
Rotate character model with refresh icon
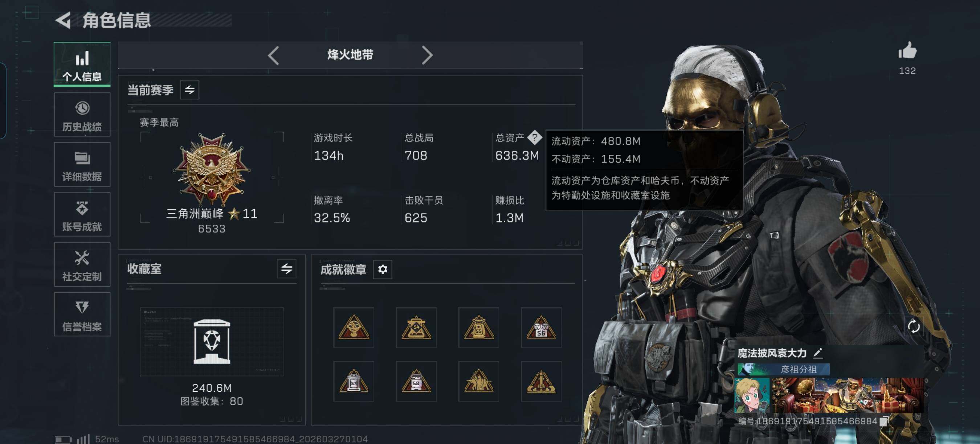click(914, 326)
